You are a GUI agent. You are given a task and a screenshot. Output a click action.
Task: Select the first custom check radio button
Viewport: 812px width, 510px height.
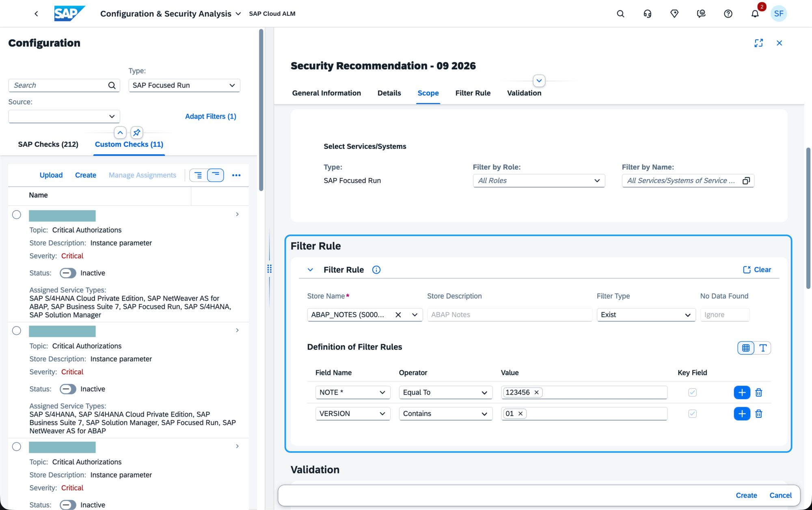pyautogui.click(x=17, y=215)
